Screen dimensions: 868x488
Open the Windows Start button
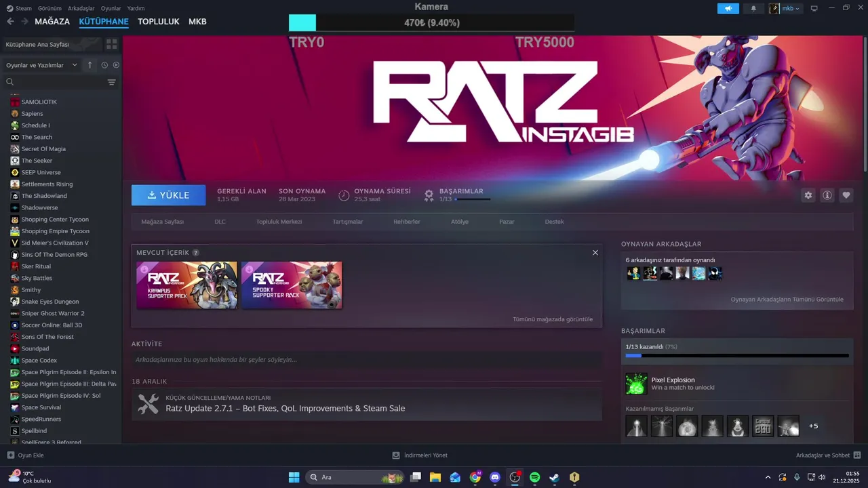tap(294, 477)
